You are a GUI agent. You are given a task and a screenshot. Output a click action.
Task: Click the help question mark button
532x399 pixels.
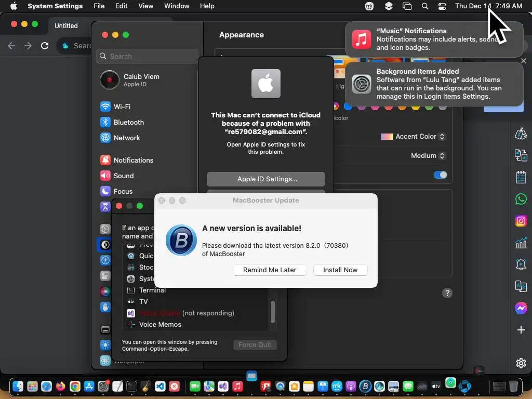tap(447, 293)
